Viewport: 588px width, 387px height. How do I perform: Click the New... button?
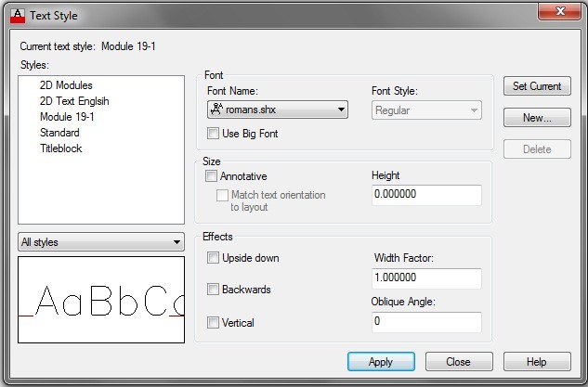(x=536, y=118)
